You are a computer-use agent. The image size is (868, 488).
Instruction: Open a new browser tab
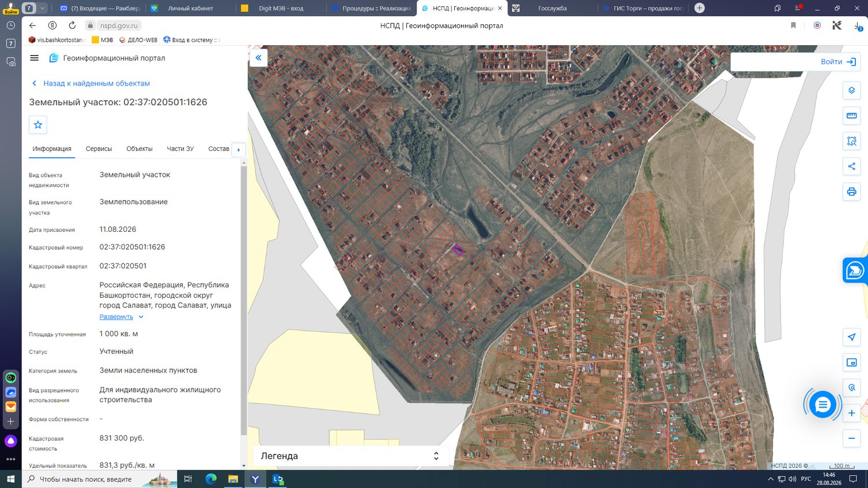pyautogui.click(x=700, y=8)
